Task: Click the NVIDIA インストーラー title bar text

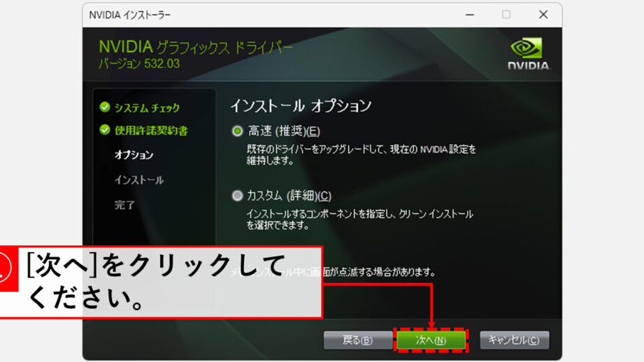Action: 130,15
